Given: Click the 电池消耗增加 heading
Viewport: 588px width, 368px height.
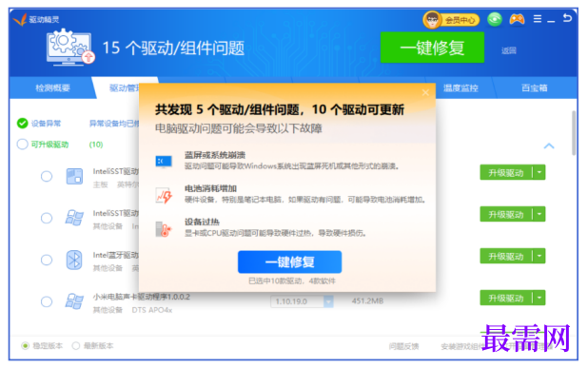Looking at the screenshot, I should tap(210, 188).
